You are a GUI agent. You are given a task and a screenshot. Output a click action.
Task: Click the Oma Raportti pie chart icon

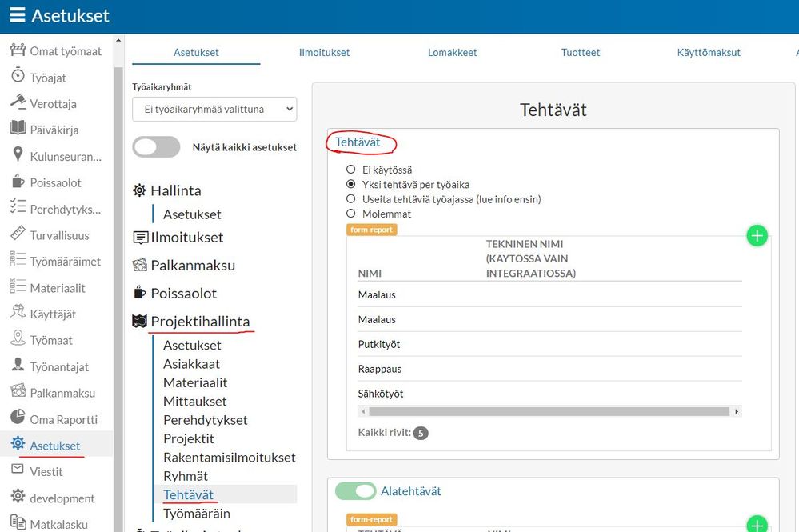point(18,417)
